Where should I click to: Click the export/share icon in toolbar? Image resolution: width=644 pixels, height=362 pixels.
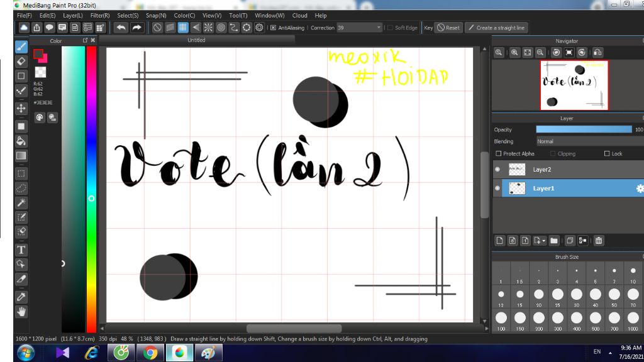click(36, 28)
